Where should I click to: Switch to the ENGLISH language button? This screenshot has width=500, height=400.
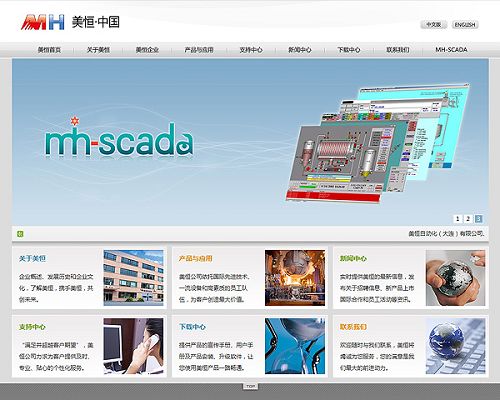(x=465, y=25)
